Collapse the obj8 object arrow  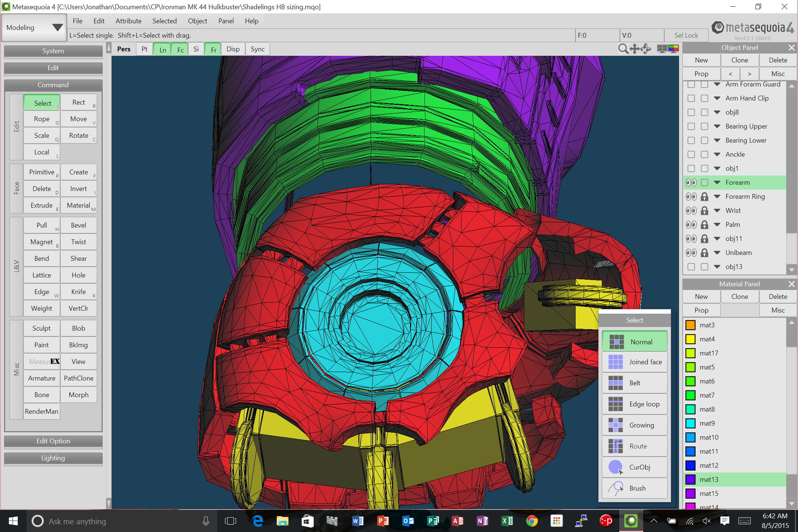(717, 112)
